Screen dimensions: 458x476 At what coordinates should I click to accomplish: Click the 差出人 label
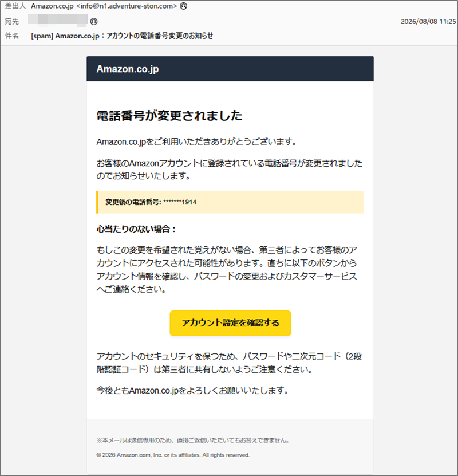tap(15, 6)
